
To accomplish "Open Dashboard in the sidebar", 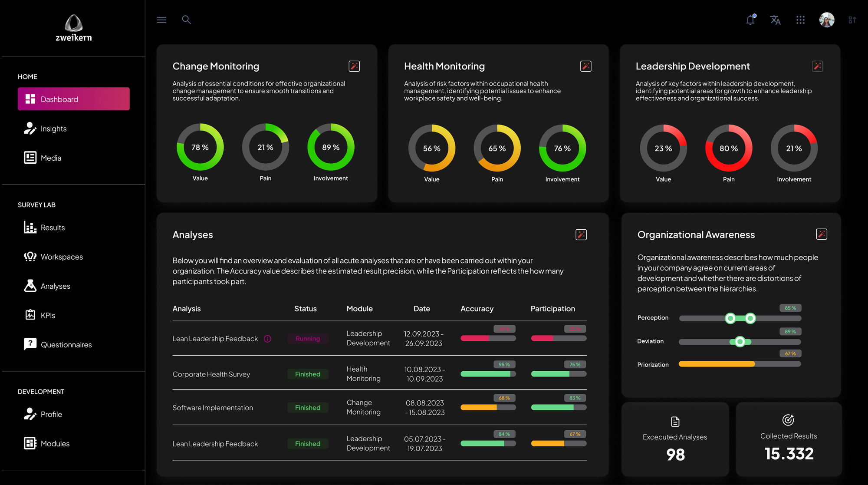I will (x=74, y=99).
